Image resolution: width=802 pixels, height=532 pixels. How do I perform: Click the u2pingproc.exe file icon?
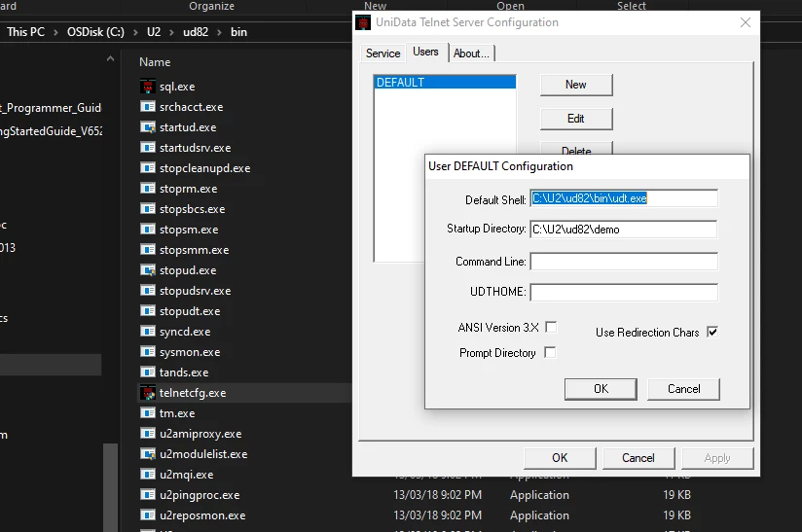(x=148, y=495)
